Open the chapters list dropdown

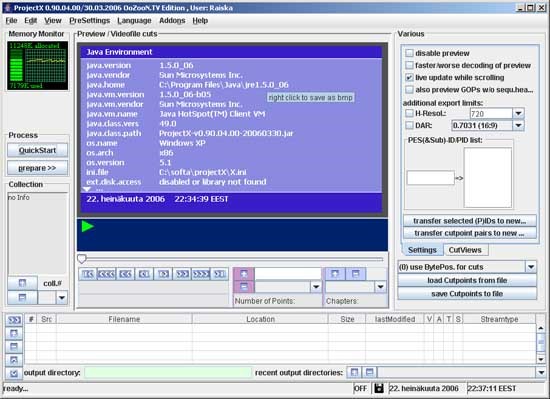tap(380, 287)
